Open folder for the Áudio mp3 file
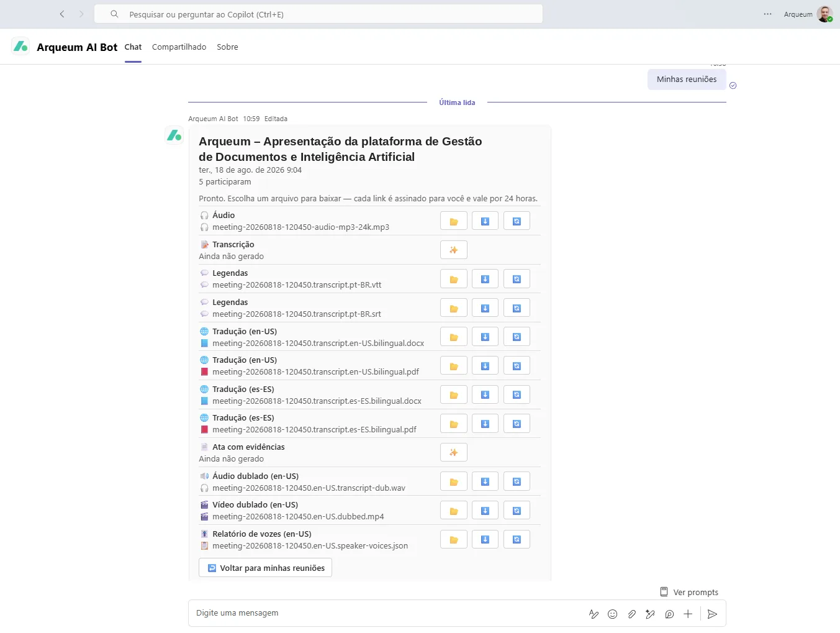Screen dimensions: 840x633 point(454,221)
